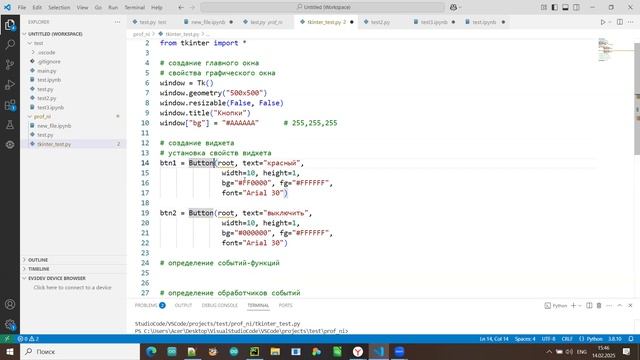Open the Accounts menu icon
This screenshot has height=360, width=640.
[10, 304]
